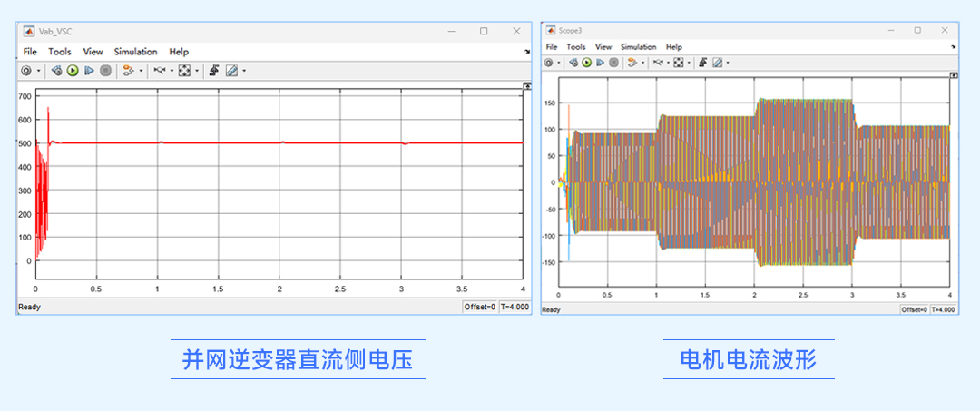Click Offset=0 in Vab_VSC status bar

(x=479, y=307)
